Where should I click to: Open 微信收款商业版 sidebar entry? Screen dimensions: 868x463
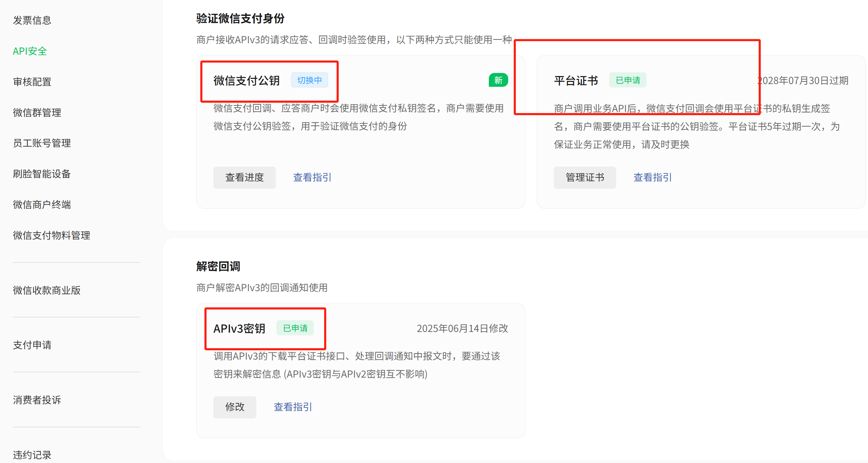[x=47, y=290]
